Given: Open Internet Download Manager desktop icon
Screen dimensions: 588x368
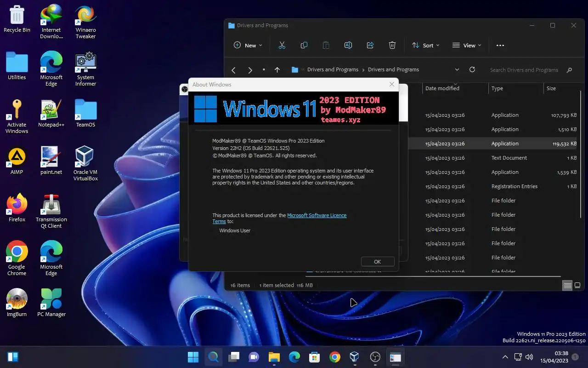Looking at the screenshot, I should (x=51, y=22).
